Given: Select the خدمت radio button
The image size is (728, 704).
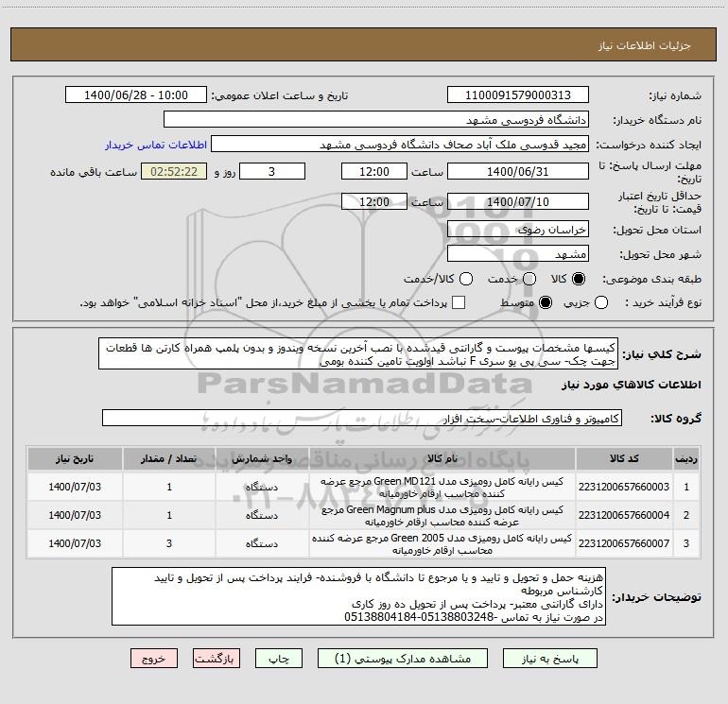Looking at the screenshot, I should [x=529, y=279].
